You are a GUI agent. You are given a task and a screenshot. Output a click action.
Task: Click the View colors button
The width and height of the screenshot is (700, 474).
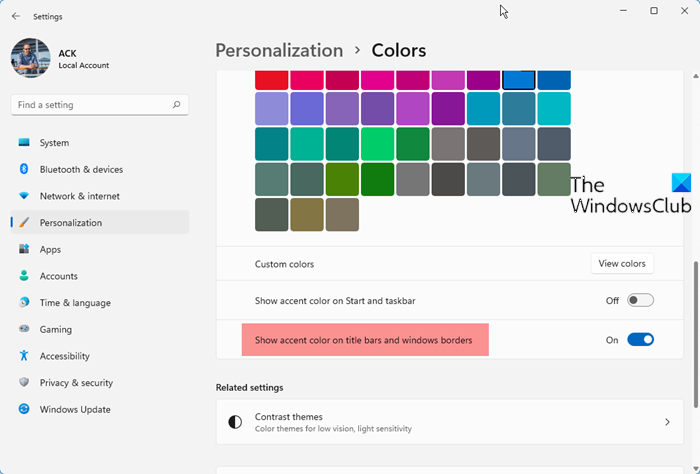coord(621,264)
